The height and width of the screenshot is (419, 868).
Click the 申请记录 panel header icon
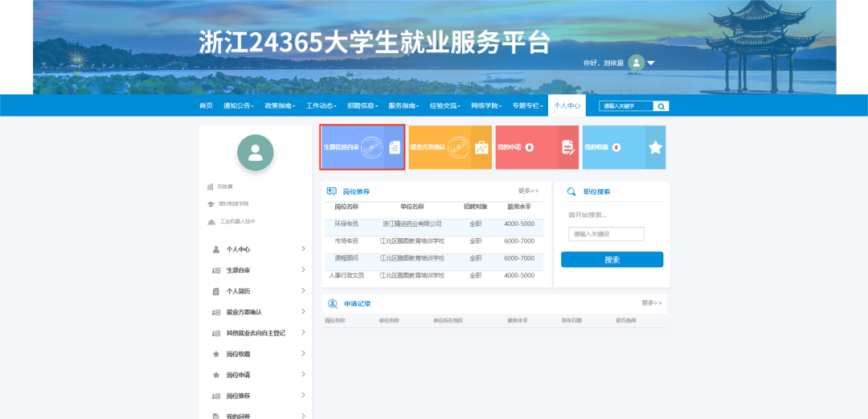coord(333,304)
